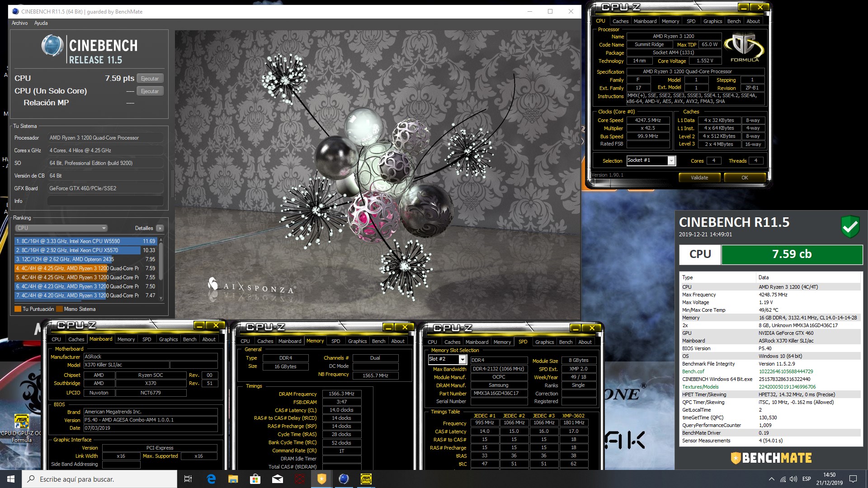Screen dimensions: 868x488
Task: Click the 7.59 cb green score bar
Action: coord(792,254)
